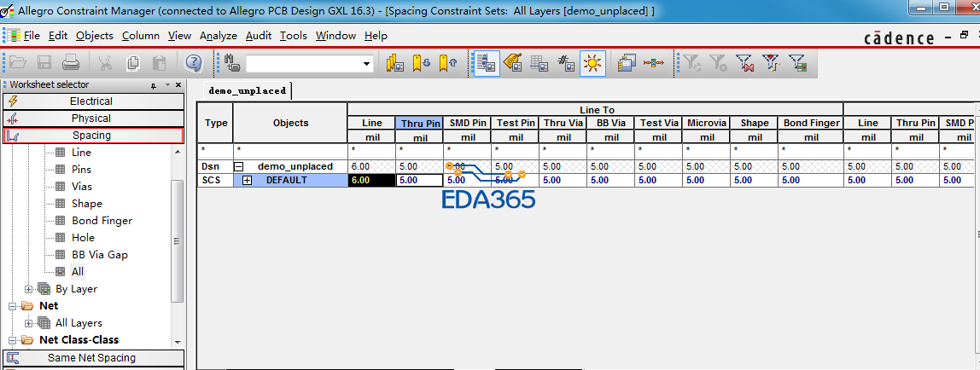
Task: Open the Audit menu
Action: pyautogui.click(x=259, y=36)
